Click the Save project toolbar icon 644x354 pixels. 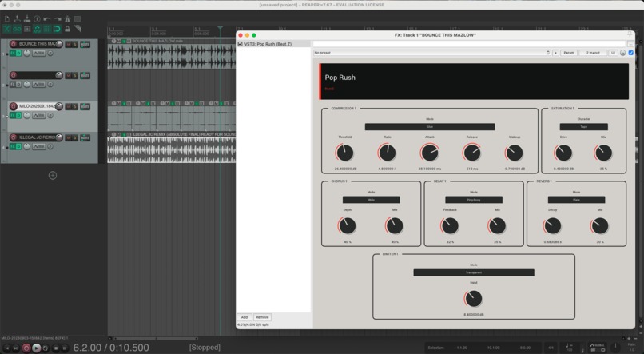click(26, 19)
